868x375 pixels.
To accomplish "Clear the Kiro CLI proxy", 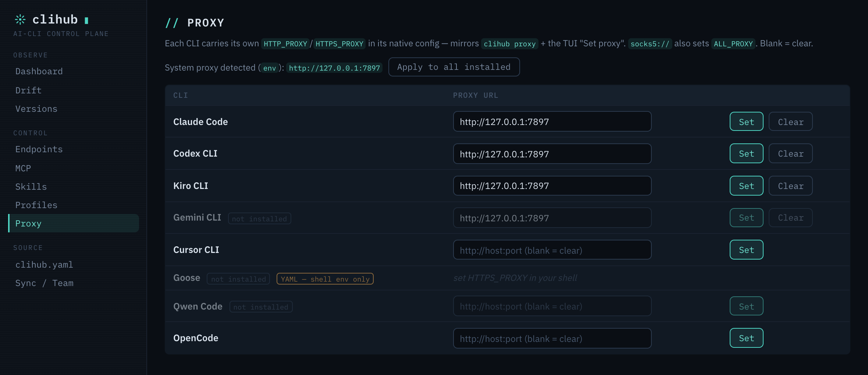I will coord(790,186).
